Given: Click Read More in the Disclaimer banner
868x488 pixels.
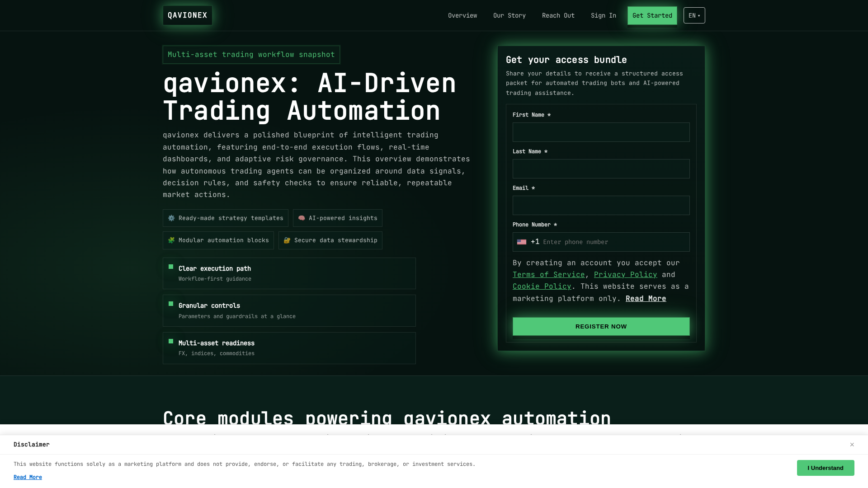Looking at the screenshot, I should [28, 477].
